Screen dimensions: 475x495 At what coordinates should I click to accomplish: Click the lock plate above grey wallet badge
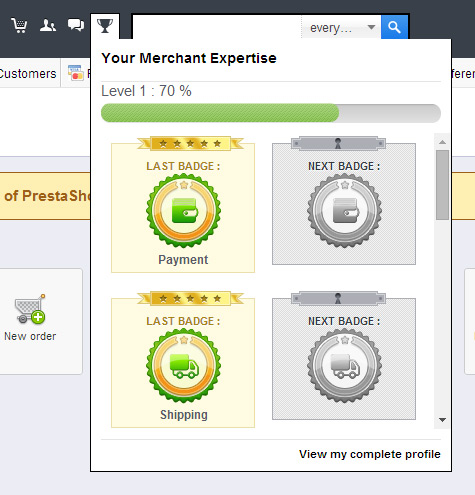point(338,144)
